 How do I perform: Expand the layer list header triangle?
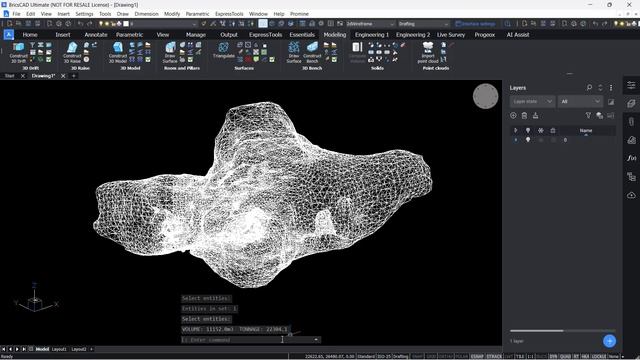pyautogui.click(x=516, y=131)
